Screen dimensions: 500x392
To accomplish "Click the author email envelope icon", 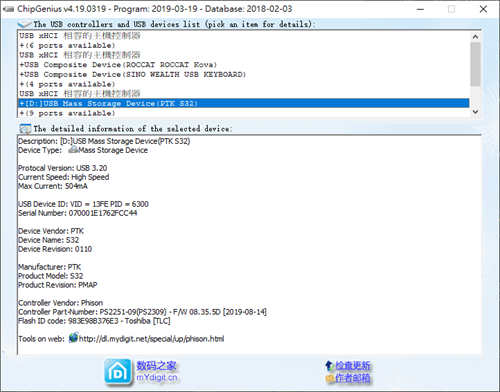I will click(329, 378).
